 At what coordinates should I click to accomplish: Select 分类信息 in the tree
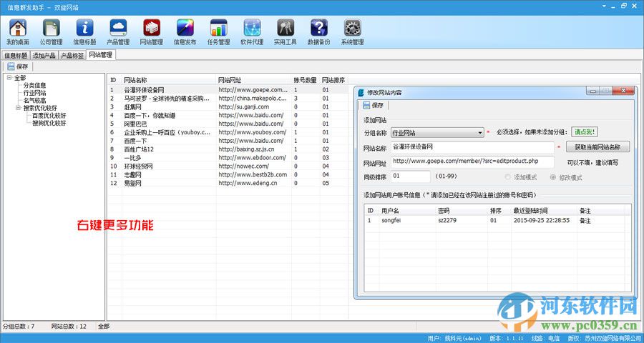(x=34, y=85)
